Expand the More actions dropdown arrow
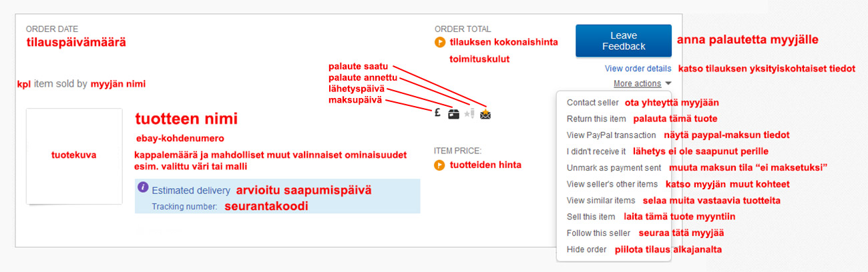Screen dimensions: 868x272 [668, 84]
